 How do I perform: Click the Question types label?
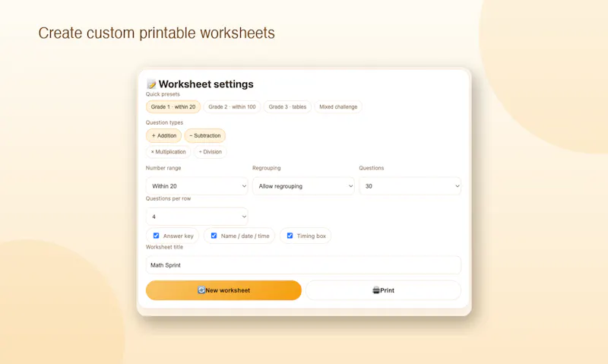[x=164, y=122]
